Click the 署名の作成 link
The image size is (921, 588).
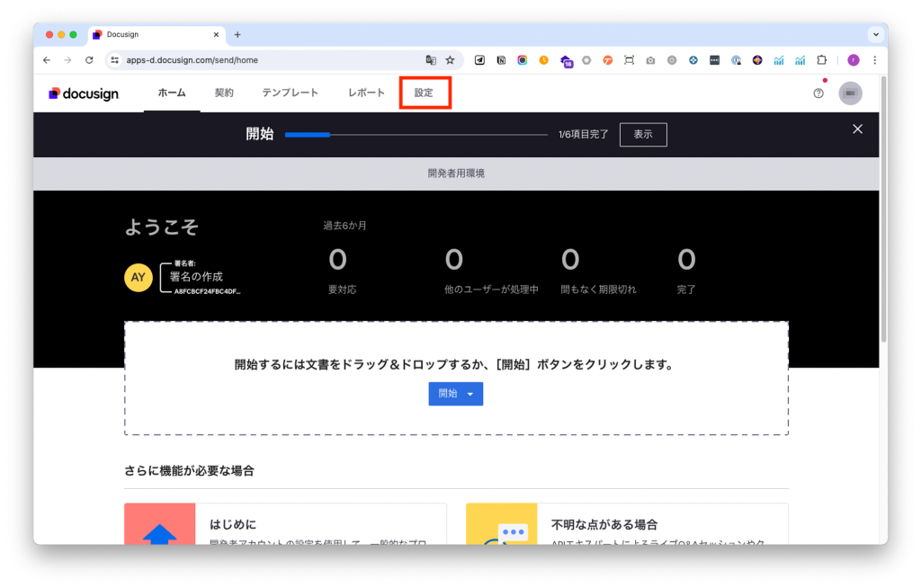196,277
